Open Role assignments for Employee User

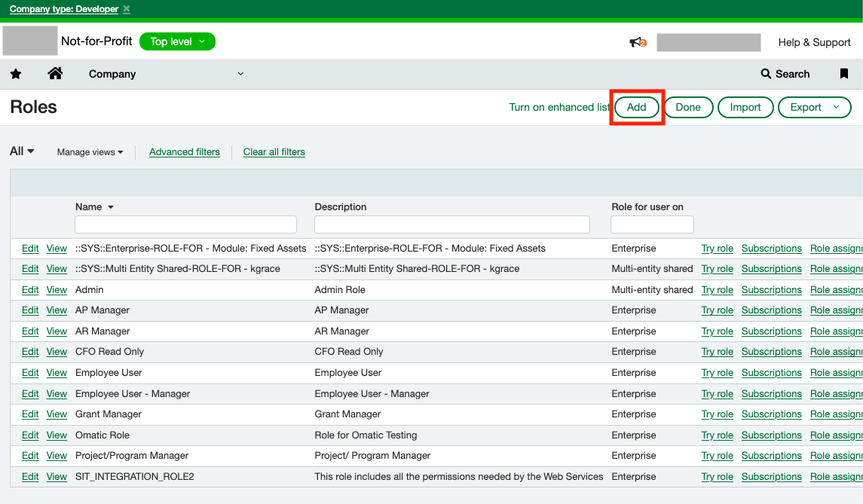(836, 372)
